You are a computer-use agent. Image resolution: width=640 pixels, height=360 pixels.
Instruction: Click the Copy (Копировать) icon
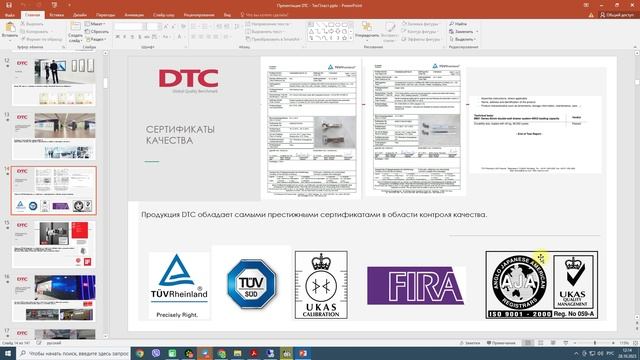coord(23,31)
